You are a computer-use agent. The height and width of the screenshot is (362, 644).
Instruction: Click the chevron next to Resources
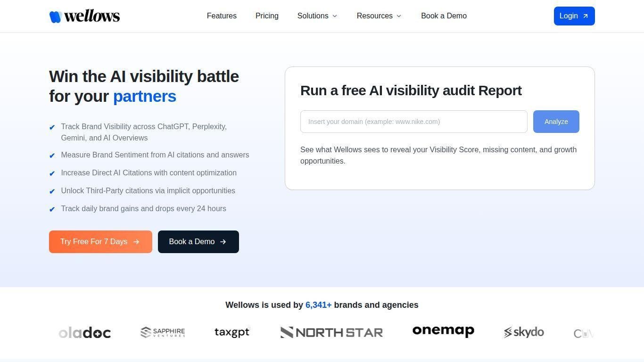399,16
